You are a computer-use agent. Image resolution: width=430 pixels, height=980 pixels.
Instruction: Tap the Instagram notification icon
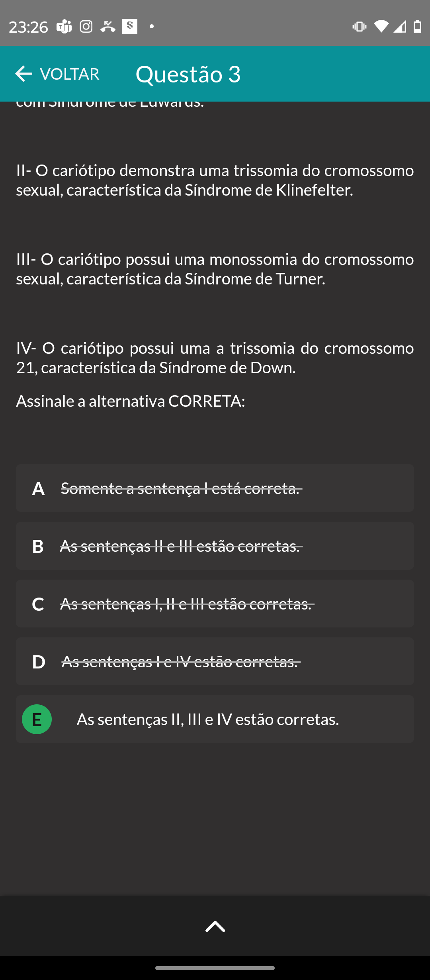(86, 27)
